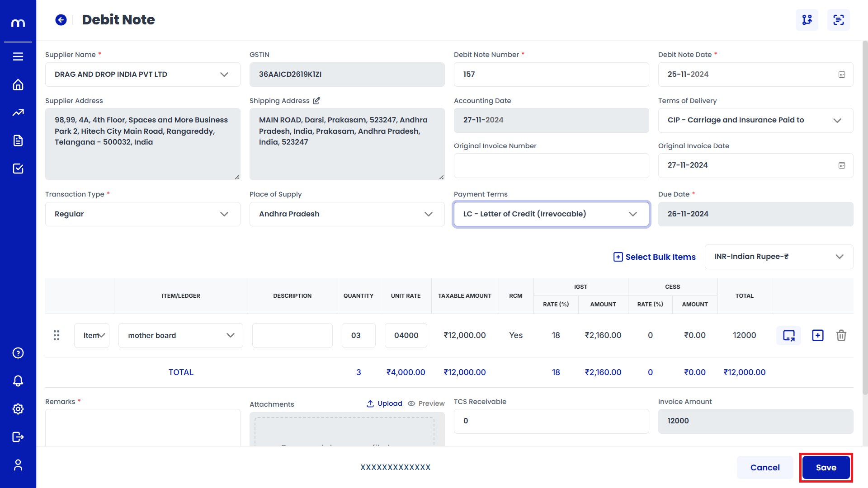The width and height of the screenshot is (868, 488).
Task: Click the Select Bulk Items link
Action: click(654, 257)
